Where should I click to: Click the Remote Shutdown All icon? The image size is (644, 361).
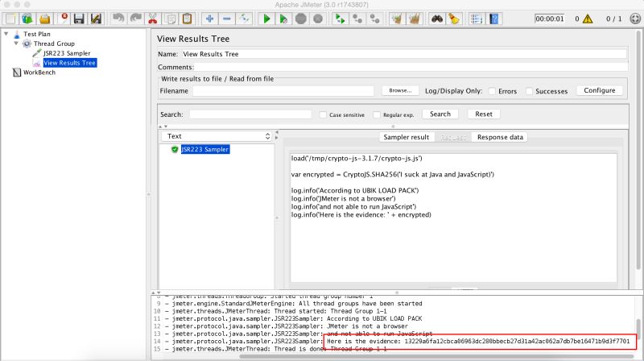[x=374, y=19]
